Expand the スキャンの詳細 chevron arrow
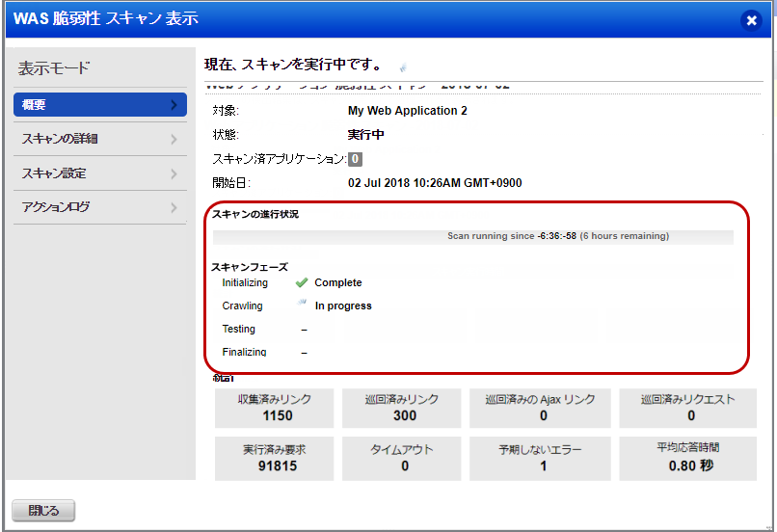The image size is (777, 532). point(174,139)
